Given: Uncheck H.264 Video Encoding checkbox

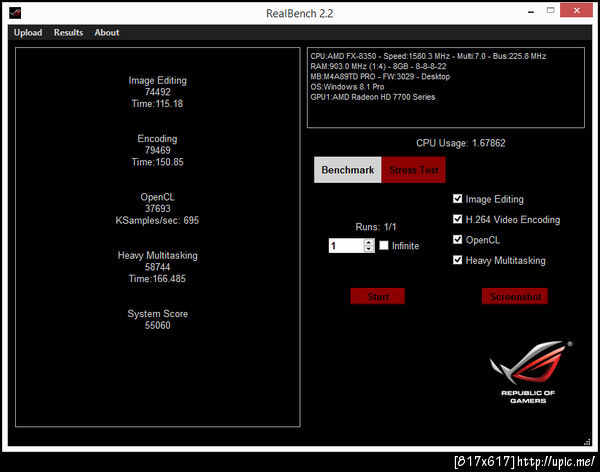Looking at the screenshot, I should tap(457, 219).
